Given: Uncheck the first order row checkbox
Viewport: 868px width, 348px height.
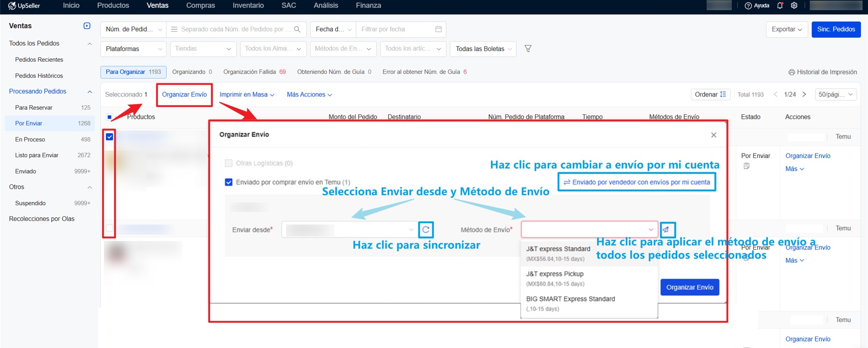Looking at the screenshot, I should [x=109, y=136].
